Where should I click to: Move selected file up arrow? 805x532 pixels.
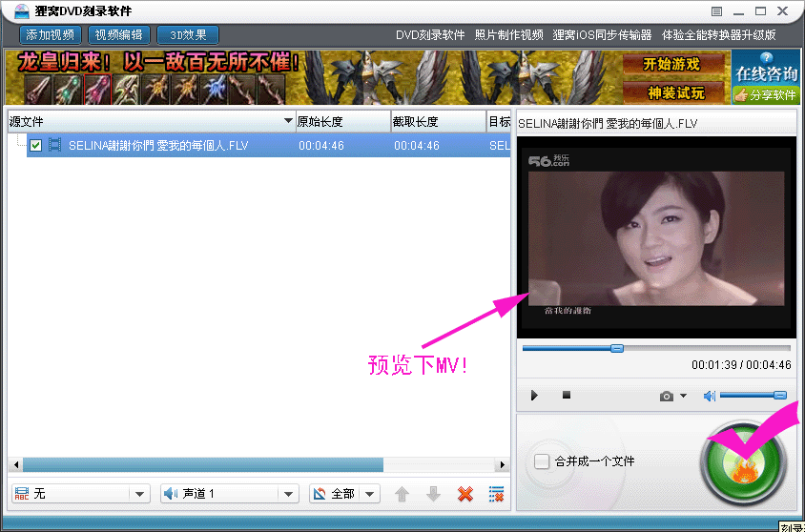coord(402,494)
